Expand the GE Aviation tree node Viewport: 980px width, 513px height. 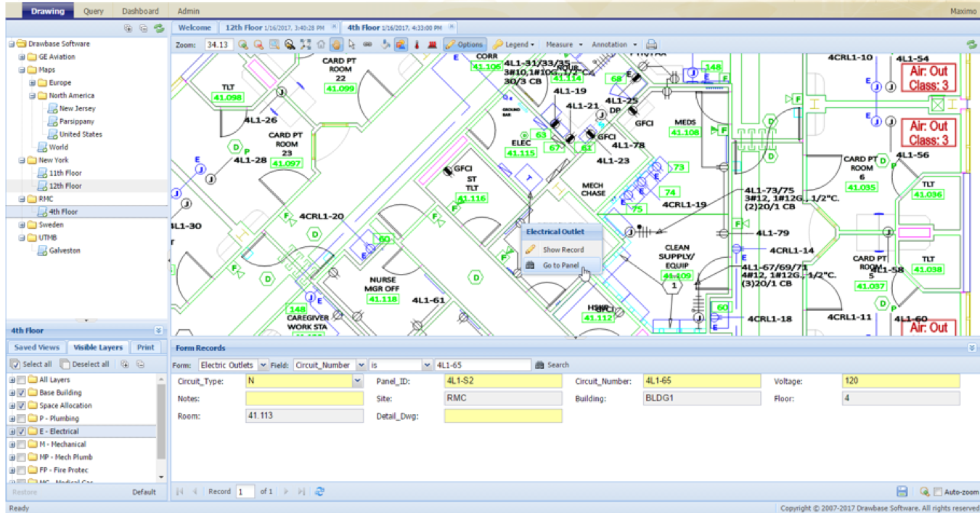(x=22, y=57)
